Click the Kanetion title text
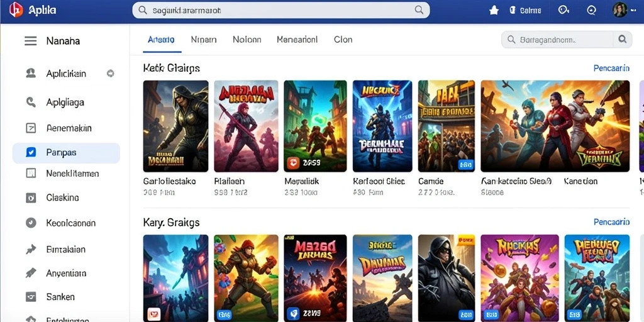This screenshot has width=644, height=322. click(x=580, y=181)
